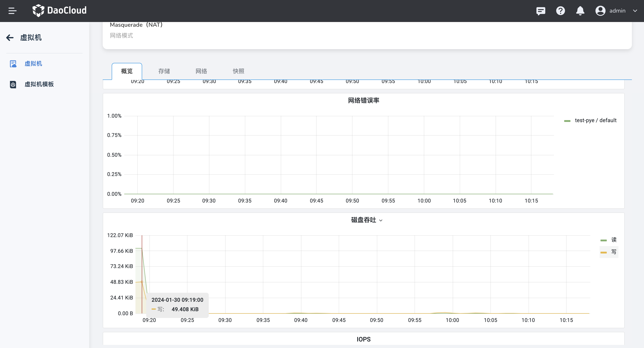Screen dimensions: 644x348
Task: Expand the 磁盘吞吐 chart dropdown
Action: point(381,220)
